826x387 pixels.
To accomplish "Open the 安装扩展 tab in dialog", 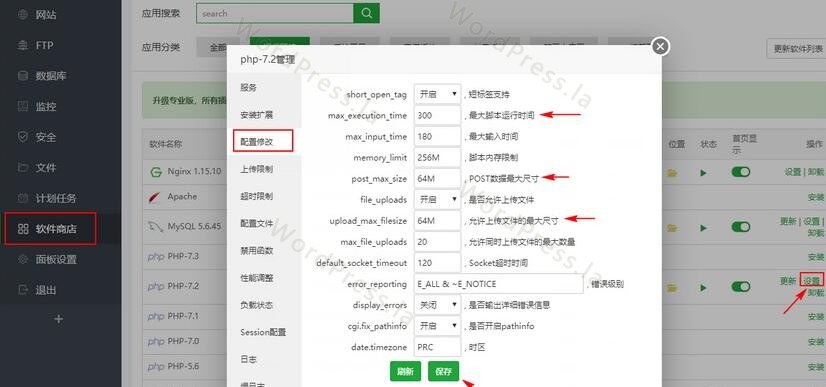I will coord(257,115).
